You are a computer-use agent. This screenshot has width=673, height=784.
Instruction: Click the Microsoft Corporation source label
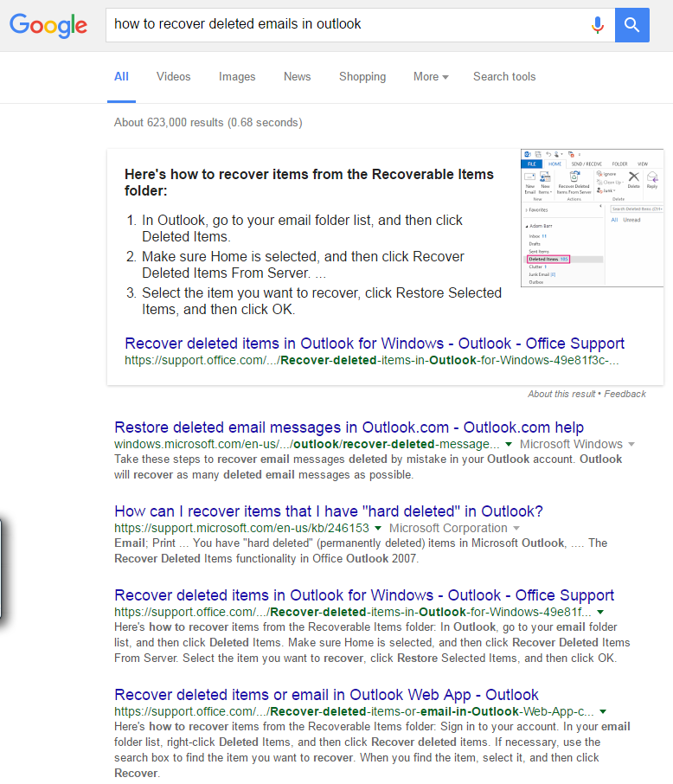click(x=448, y=528)
